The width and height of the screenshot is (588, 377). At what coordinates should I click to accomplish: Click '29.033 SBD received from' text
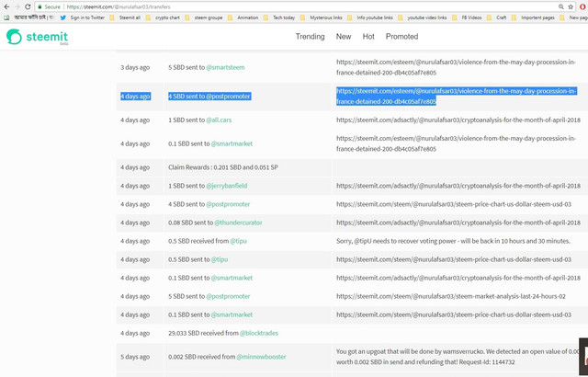point(203,333)
